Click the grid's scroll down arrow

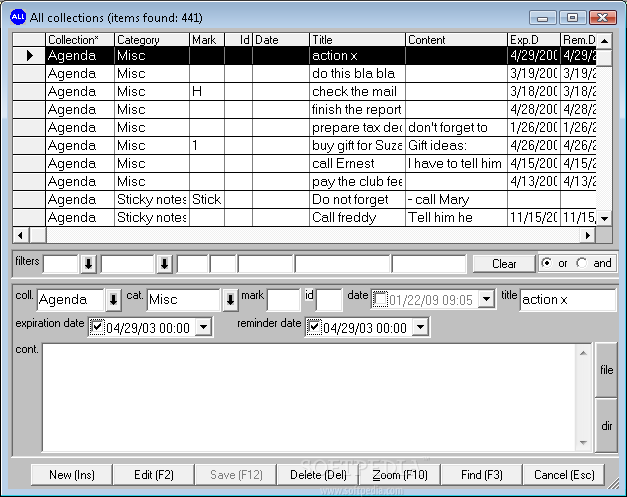pos(604,218)
